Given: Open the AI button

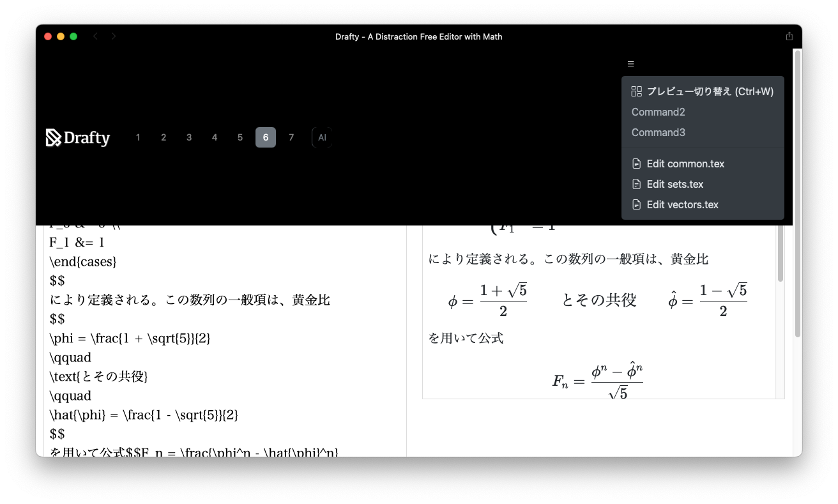Looking at the screenshot, I should [322, 137].
